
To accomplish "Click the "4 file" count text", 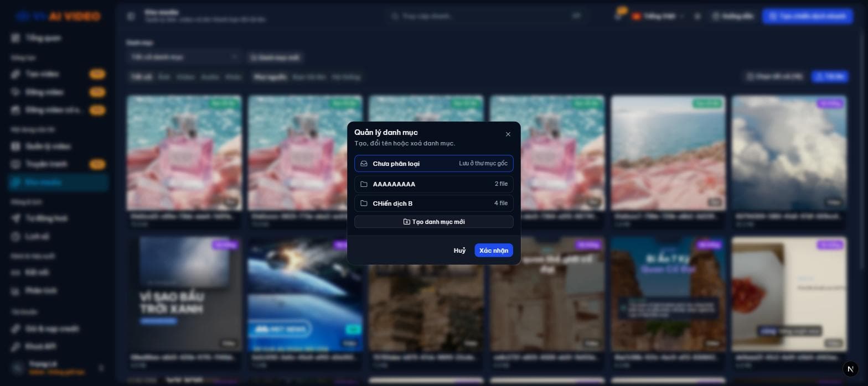I will tap(501, 204).
